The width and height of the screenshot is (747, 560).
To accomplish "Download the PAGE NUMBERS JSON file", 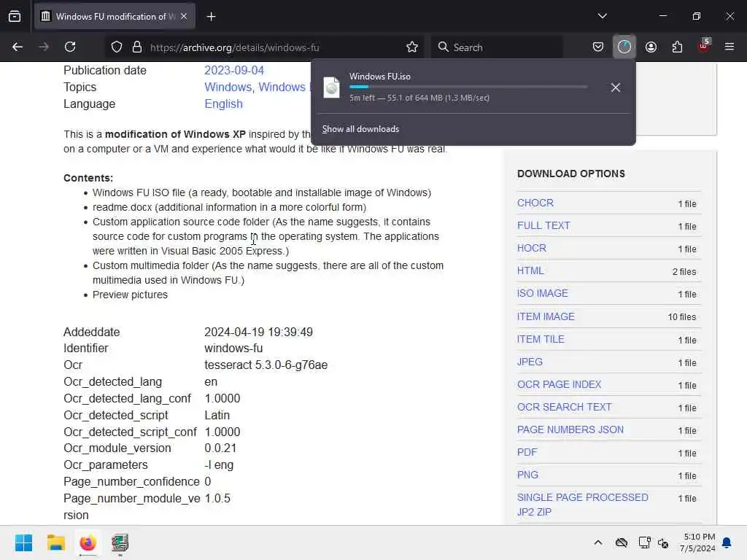I will 570,429.
